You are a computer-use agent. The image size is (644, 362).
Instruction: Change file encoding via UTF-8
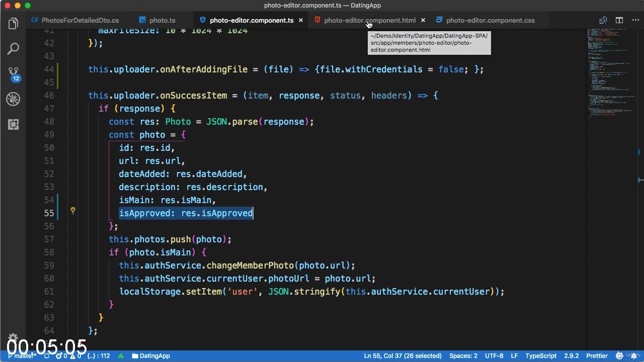[494, 355]
